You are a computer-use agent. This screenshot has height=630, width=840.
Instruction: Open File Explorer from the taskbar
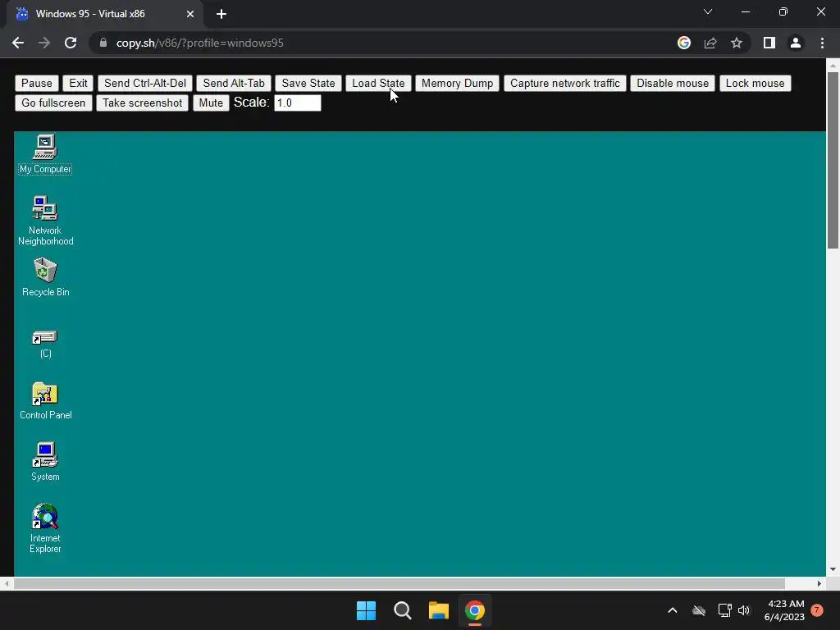click(439, 610)
